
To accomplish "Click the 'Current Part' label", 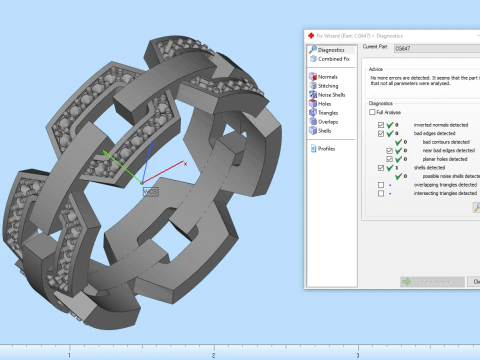I will (x=375, y=47).
